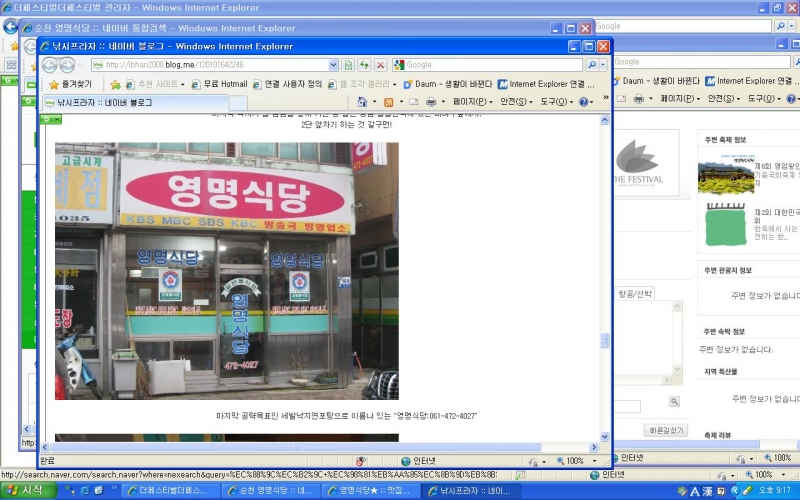Click the compatibility view icon

348,65
